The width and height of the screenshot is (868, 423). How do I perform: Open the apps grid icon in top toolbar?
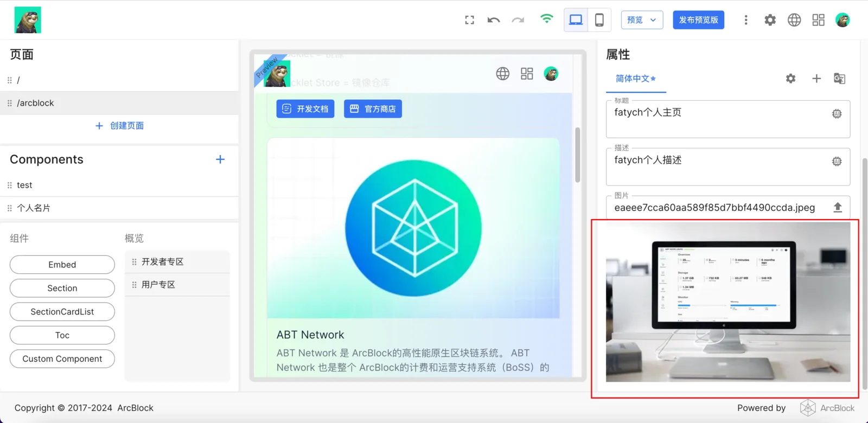(819, 20)
